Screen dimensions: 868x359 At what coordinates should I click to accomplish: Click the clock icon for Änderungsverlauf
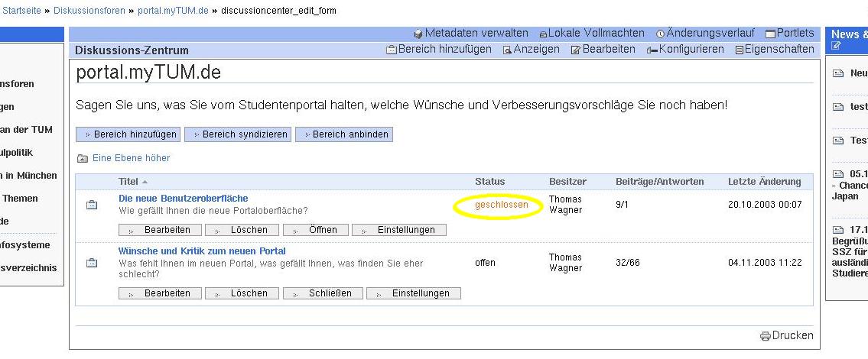[660, 34]
